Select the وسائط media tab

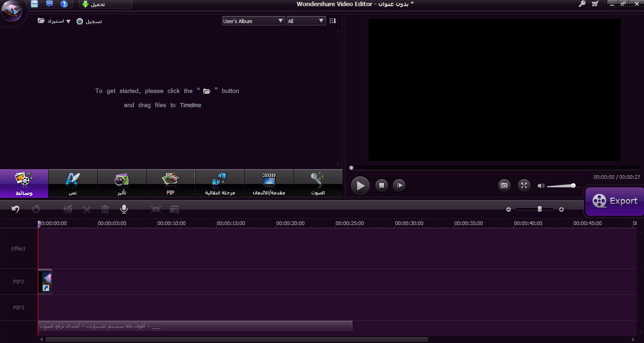point(24,184)
